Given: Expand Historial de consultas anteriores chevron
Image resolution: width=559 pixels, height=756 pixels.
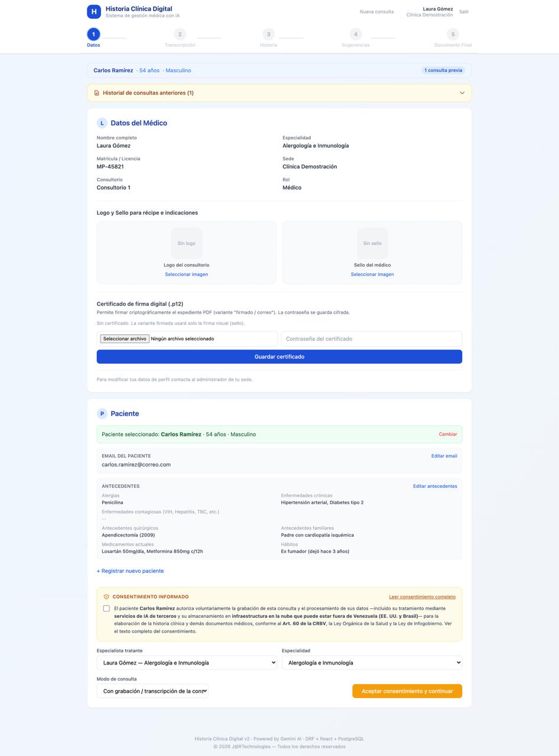Looking at the screenshot, I should click(x=462, y=93).
